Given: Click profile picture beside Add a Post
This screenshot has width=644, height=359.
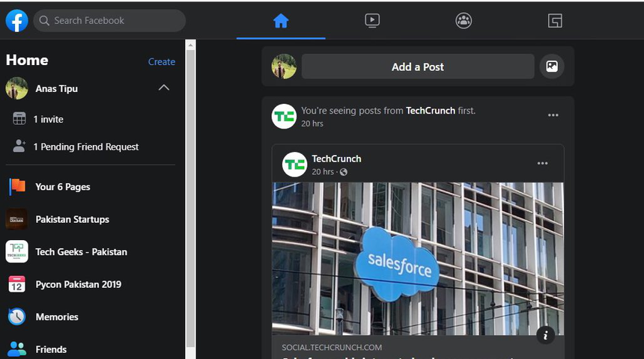Looking at the screenshot, I should pyautogui.click(x=284, y=67).
